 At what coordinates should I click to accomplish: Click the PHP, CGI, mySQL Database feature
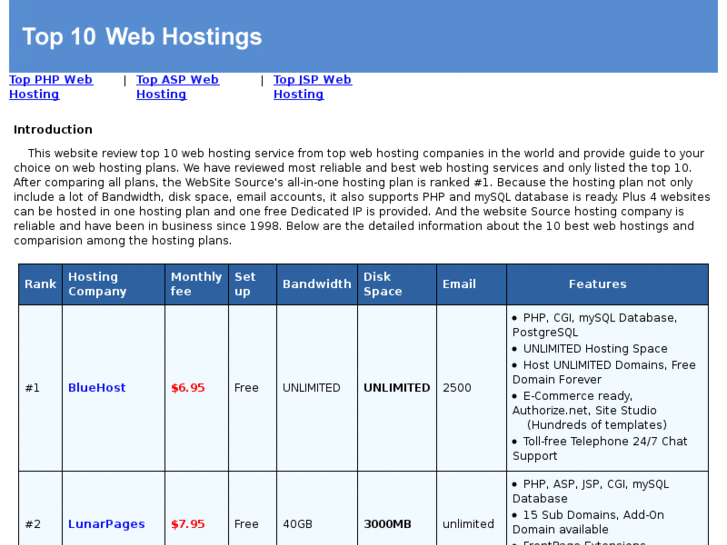[595, 325]
